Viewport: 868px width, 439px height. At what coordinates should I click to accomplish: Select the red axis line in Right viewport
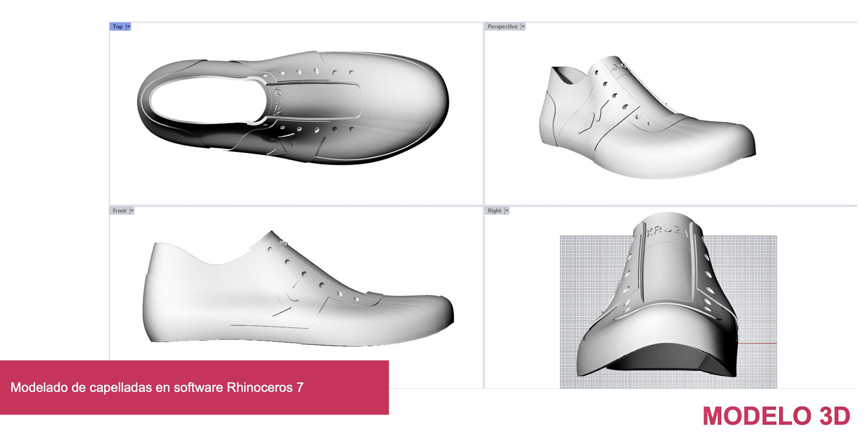click(x=757, y=344)
